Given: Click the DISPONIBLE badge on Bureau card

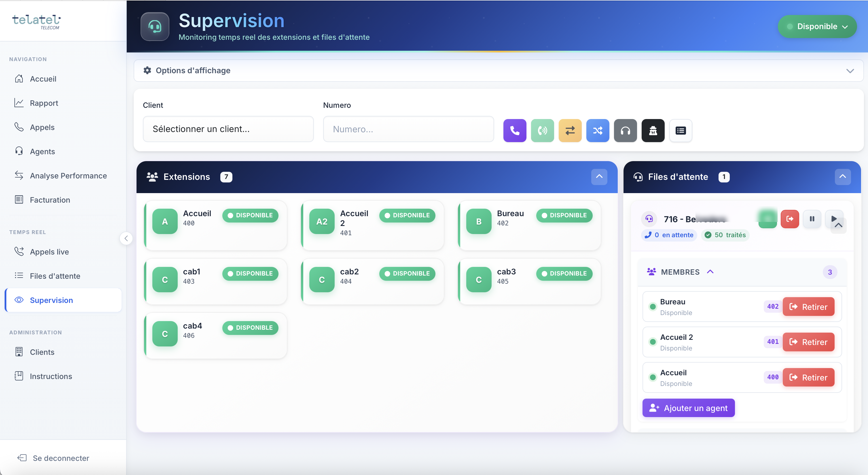Looking at the screenshot, I should [564, 215].
